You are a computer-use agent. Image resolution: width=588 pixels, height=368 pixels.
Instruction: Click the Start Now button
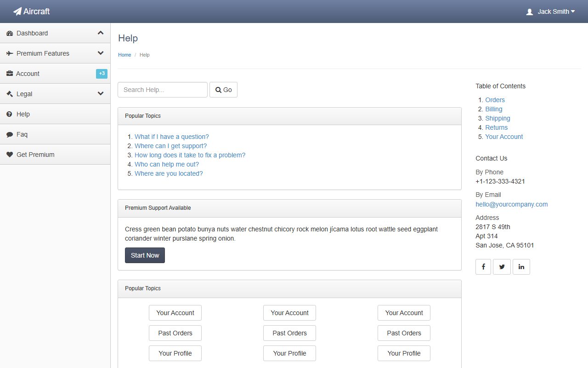point(145,255)
